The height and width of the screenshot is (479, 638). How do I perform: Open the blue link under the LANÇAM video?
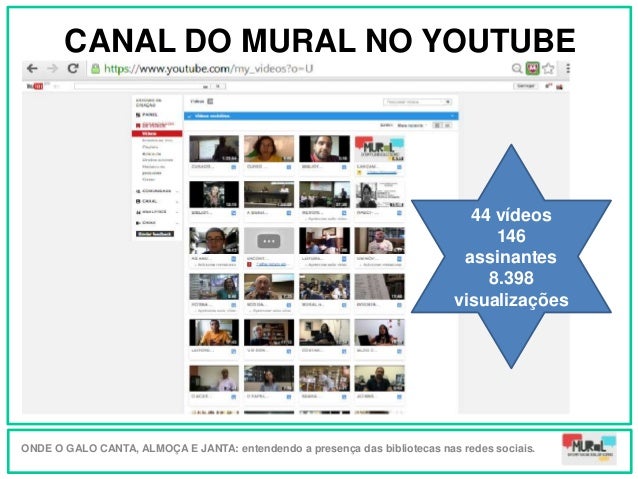[381, 173]
